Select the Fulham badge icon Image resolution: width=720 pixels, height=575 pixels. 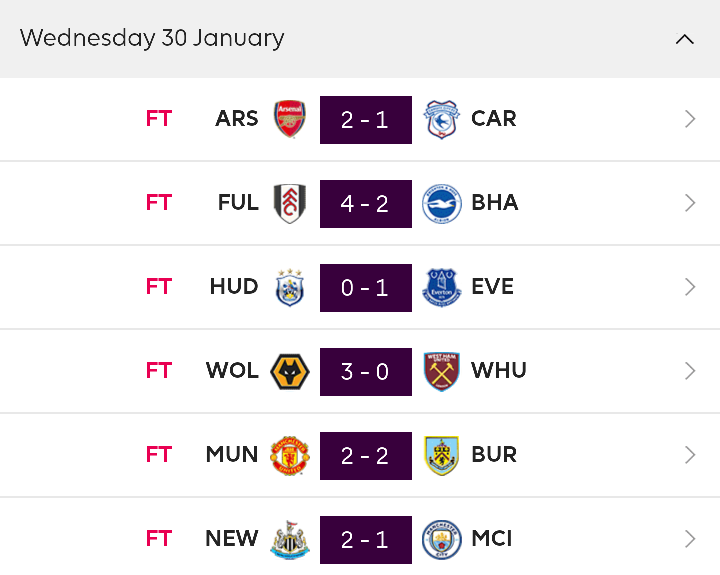click(x=290, y=203)
